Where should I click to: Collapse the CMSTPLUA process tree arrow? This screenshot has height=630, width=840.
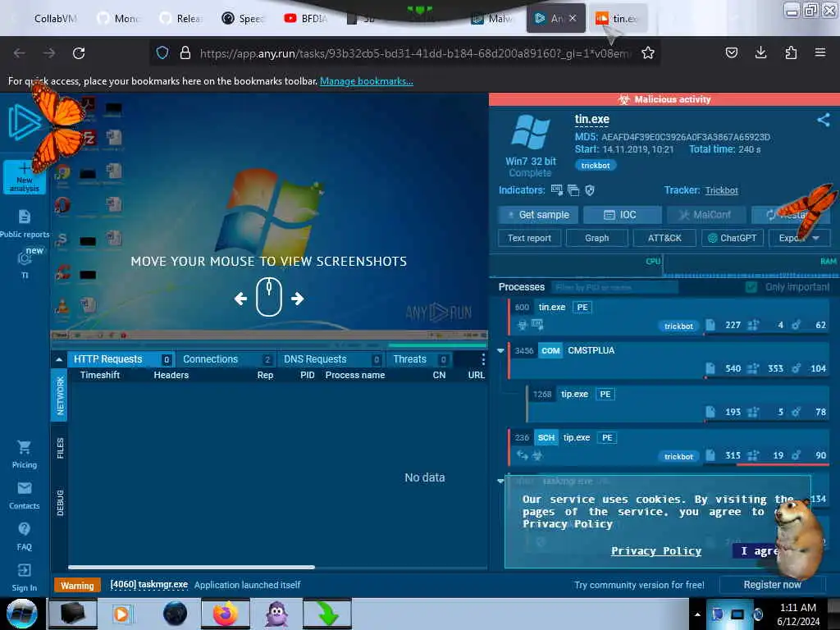(x=500, y=350)
